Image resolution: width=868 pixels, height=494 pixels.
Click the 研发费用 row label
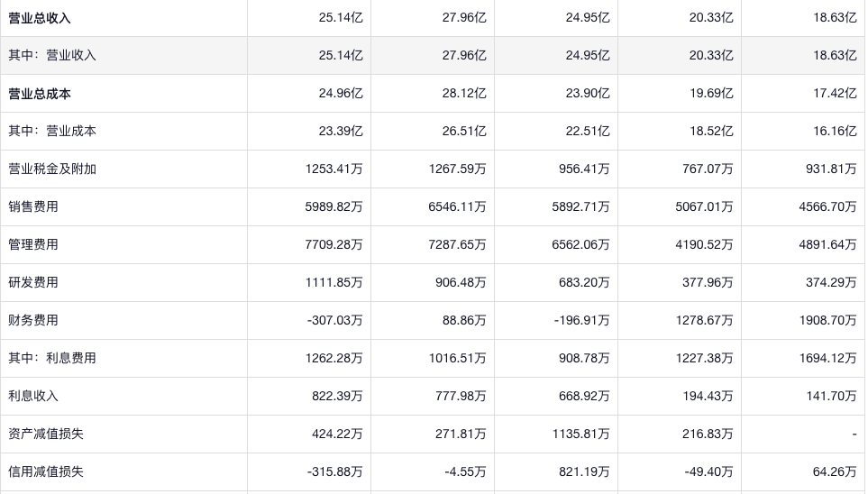33,282
